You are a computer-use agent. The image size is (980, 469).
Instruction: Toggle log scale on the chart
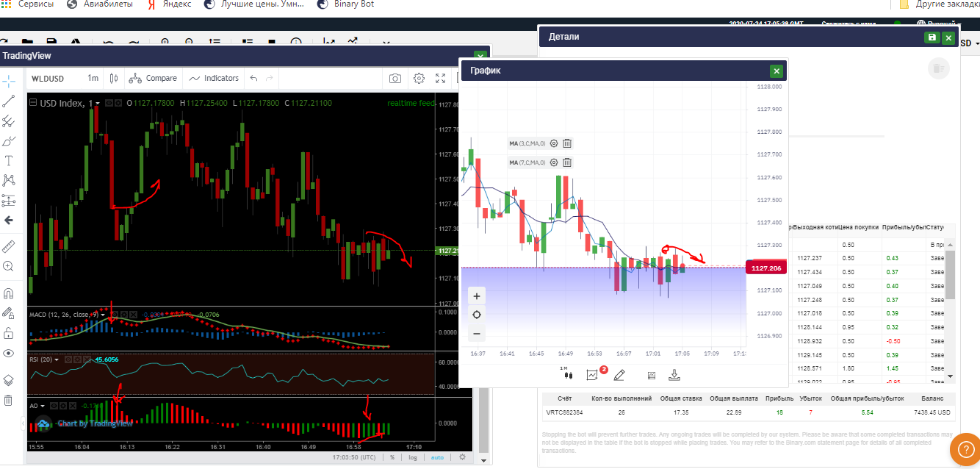(414, 457)
